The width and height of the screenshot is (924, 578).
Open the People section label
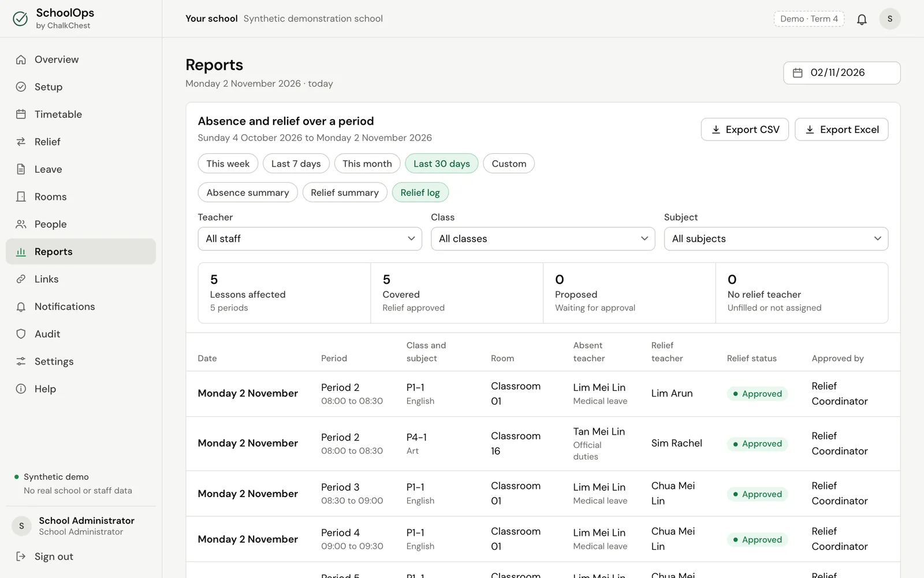pyautogui.click(x=51, y=224)
